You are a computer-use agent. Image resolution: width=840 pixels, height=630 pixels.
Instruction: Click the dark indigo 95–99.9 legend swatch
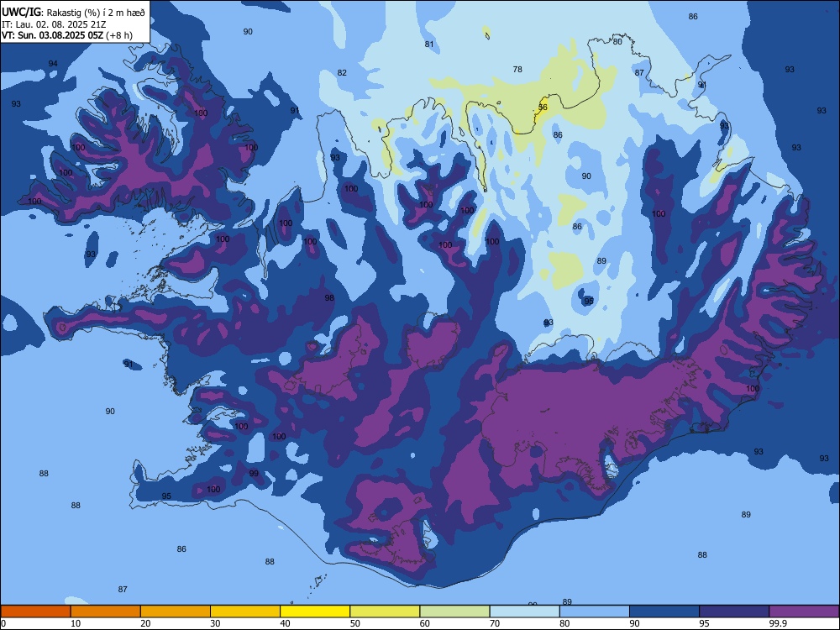(x=734, y=612)
